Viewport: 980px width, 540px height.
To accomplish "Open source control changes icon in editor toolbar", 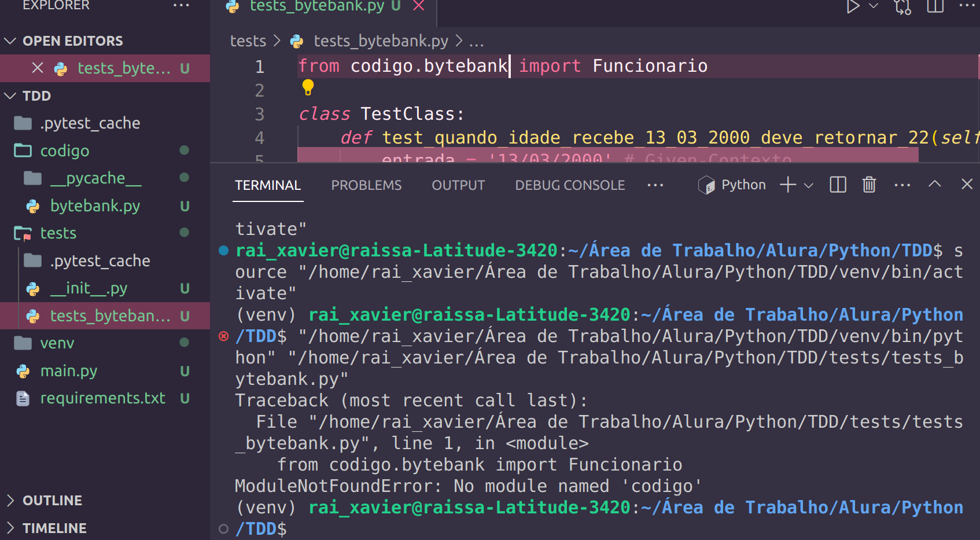I will point(902,6).
